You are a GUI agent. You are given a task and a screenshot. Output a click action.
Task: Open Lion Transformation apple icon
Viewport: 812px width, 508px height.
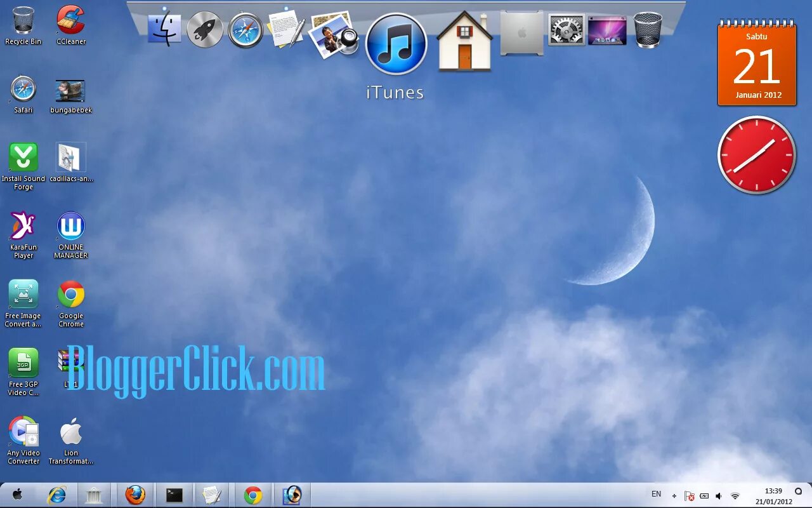pyautogui.click(x=71, y=441)
